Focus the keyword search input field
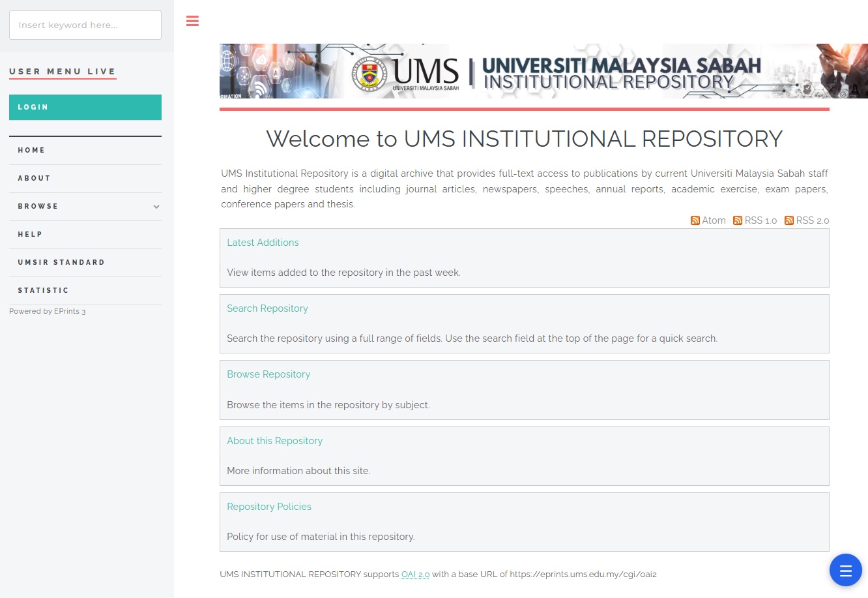 pos(85,25)
